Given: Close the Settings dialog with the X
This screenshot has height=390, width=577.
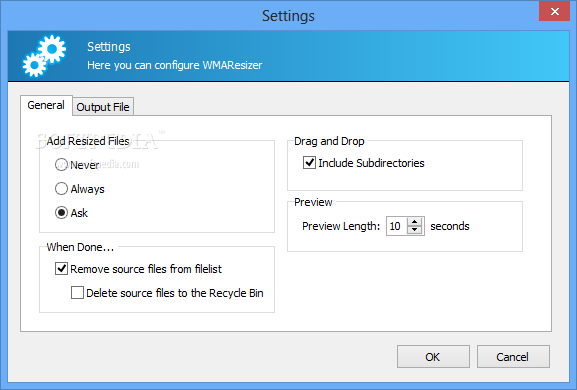Looking at the screenshot, I should 555,11.
